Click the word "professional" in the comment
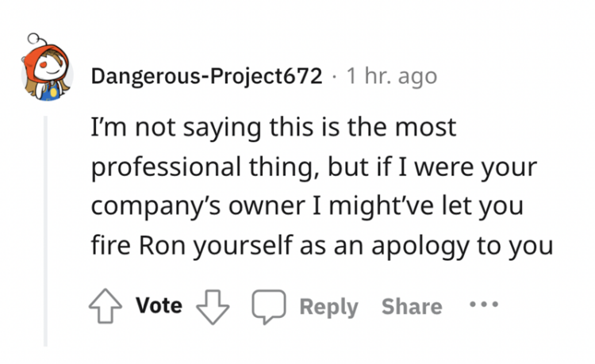Image resolution: width=595 pixels, height=364 pixels. 166,168
